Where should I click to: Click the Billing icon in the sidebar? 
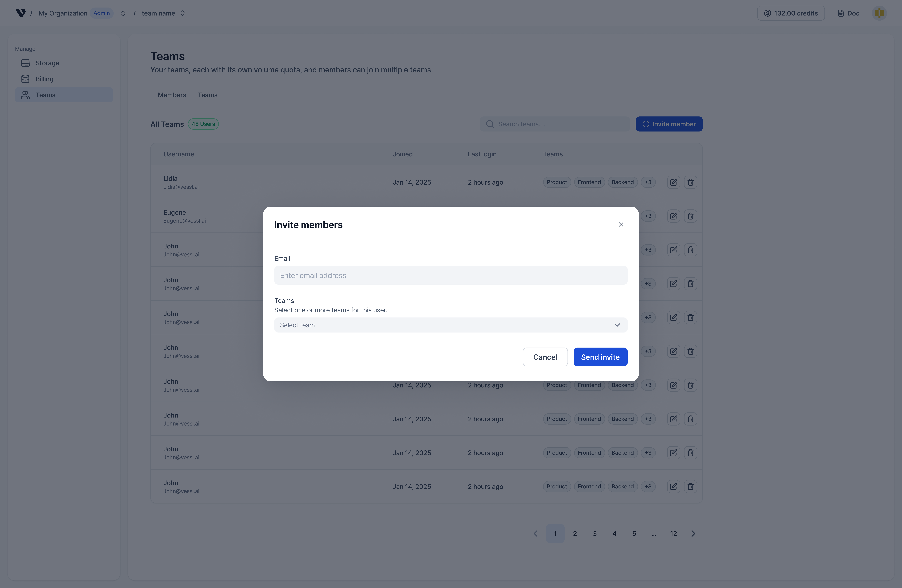click(x=25, y=79)
